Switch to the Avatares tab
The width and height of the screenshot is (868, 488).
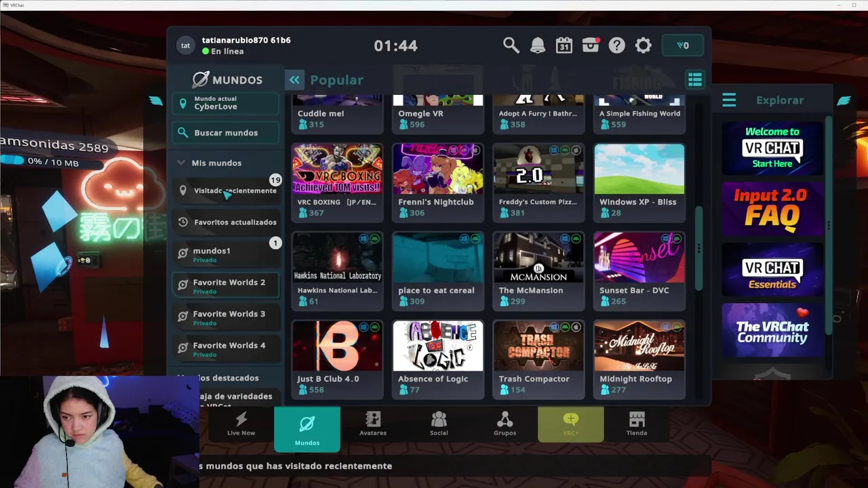point(373,424)
